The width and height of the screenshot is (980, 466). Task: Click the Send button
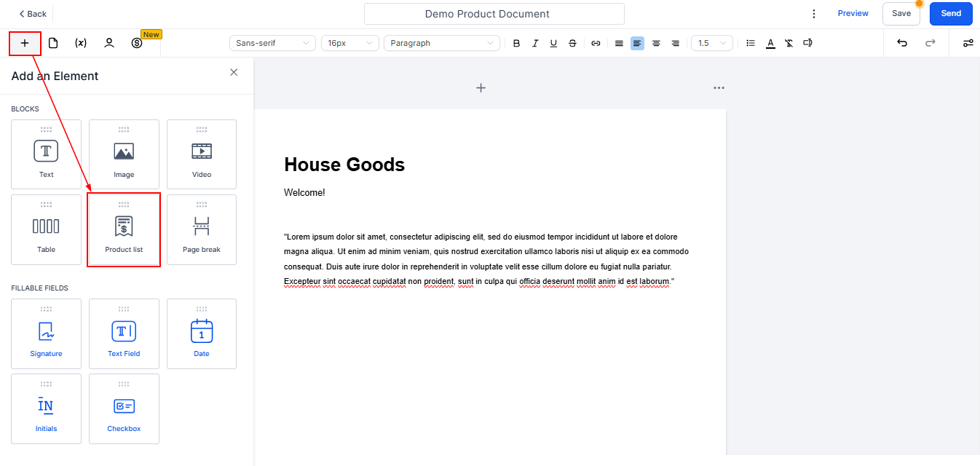click(951, 13)
